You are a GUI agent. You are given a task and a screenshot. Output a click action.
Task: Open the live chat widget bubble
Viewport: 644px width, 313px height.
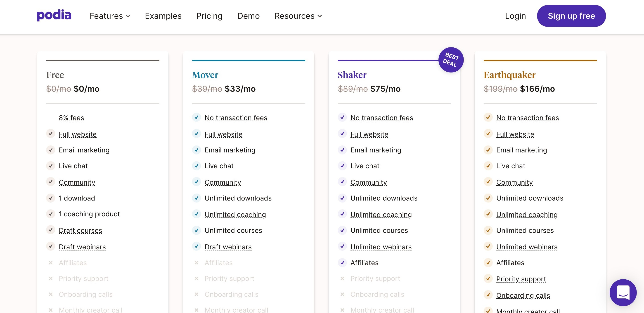tap(623, 292)
